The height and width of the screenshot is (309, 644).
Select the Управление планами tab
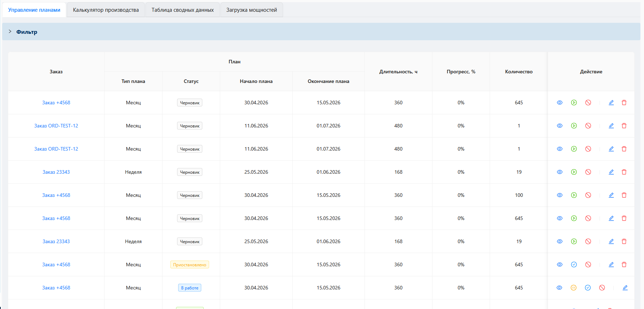pyautogui.click(x=34, y=10)
